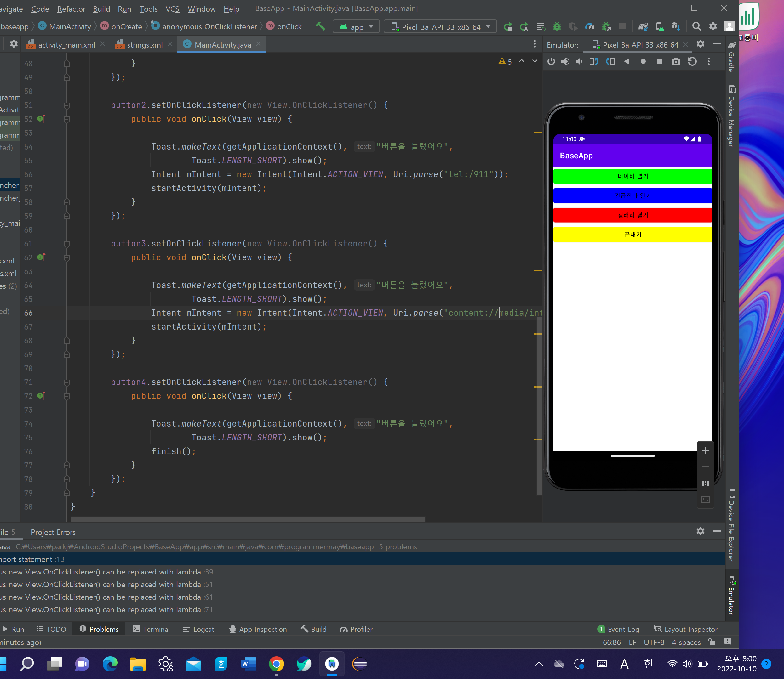784x679 pixels.
Task: Open the Refactor menu
Action: 71,9
